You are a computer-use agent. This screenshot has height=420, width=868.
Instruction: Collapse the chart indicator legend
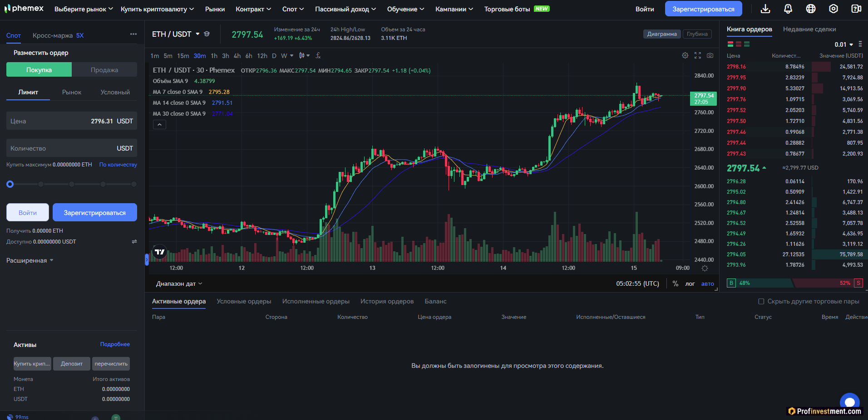coord(159,125)
